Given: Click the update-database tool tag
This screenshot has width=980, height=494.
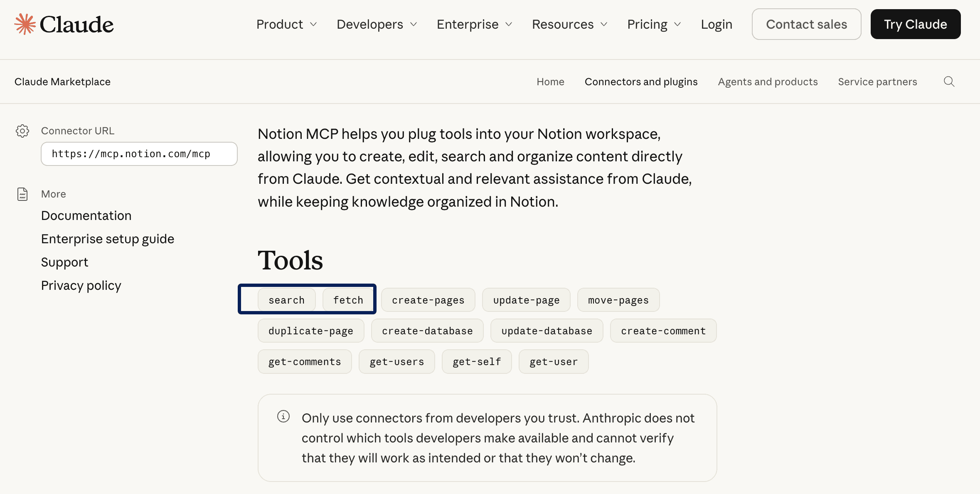Looking at the screenshot, I should pyautogui.click(x=547, y=331).
